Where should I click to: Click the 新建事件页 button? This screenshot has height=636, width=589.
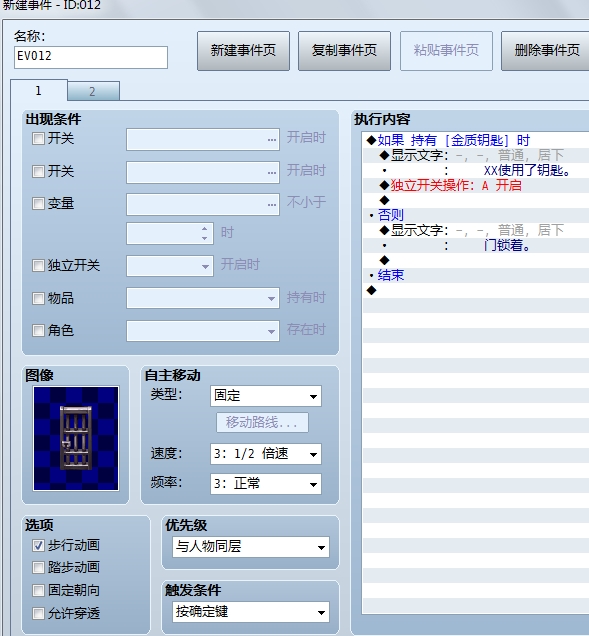pyautogui.click(x=243, y=51)
